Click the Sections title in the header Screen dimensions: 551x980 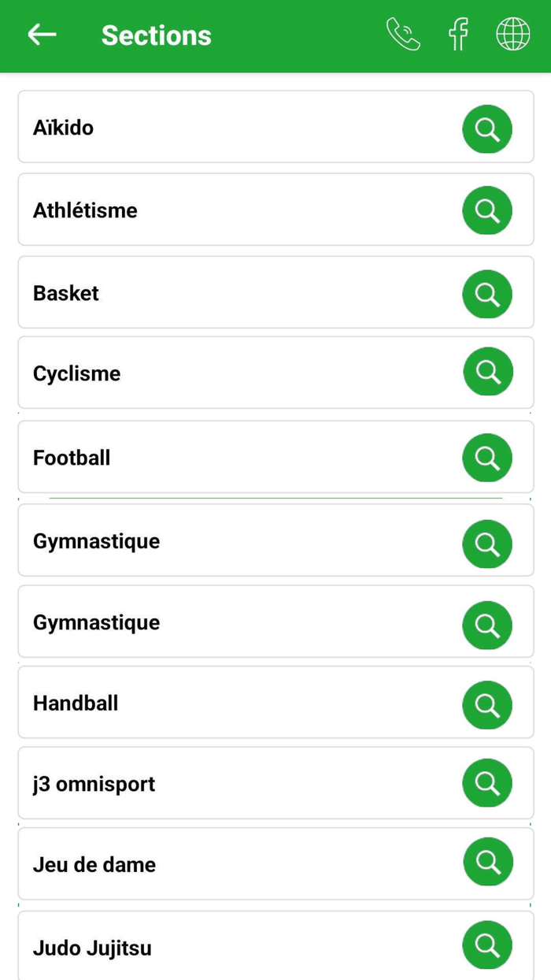click(156, 35)
